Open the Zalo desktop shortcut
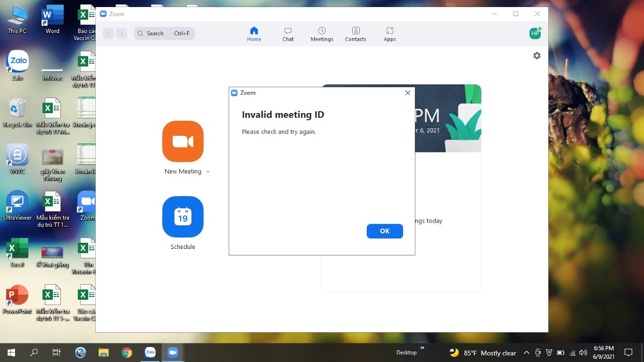Image resolution: width=644 pixels, height=362 pixels. pos(17,66)
